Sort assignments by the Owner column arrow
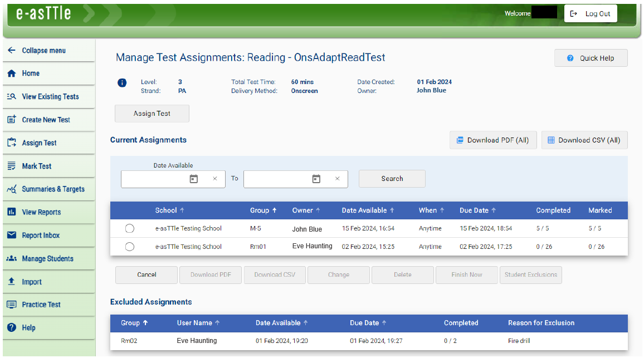This screenshot has width=644, height=358. 318,210
